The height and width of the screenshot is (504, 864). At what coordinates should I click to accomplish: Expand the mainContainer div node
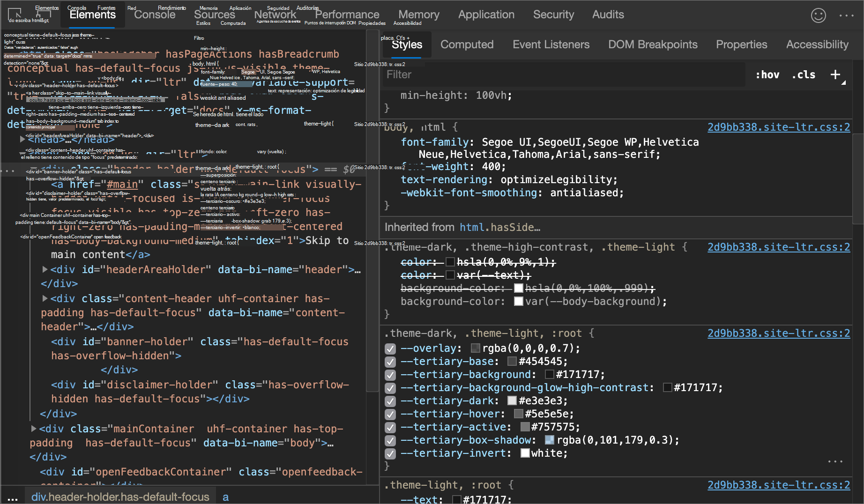(x=34, y=429)
